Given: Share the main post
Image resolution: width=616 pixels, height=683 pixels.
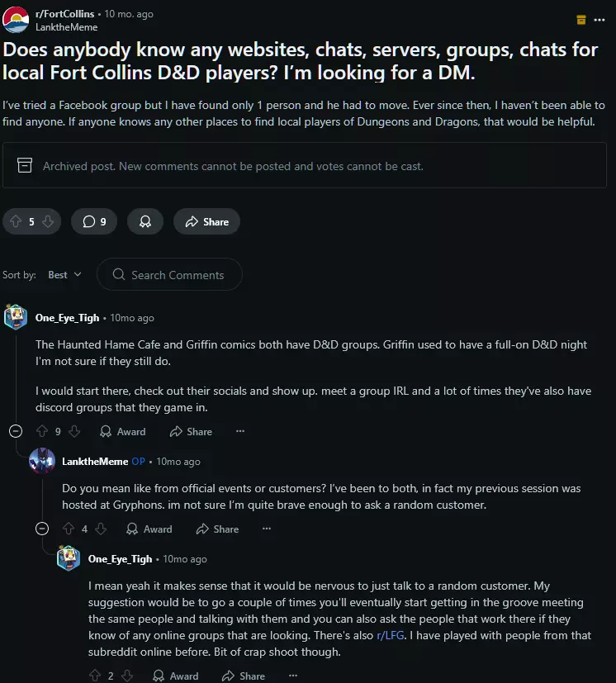Looking at the screenshot, I should pyautogui.click(x=206, y=221).
